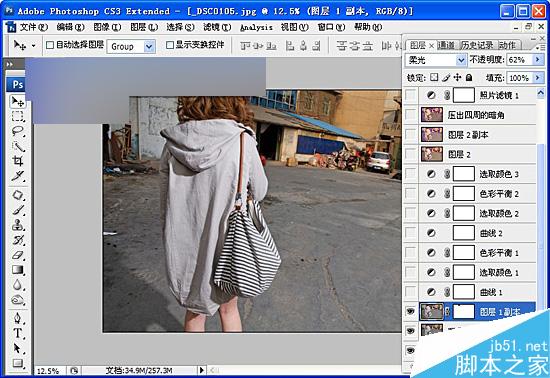Click the 12.5% zoom field
This screenshot has width=550, height=378.
(x=49, y=370)
